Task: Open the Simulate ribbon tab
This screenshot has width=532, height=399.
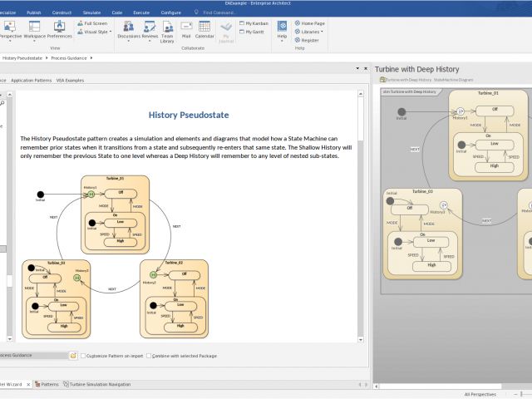Action: click(91, 13)
